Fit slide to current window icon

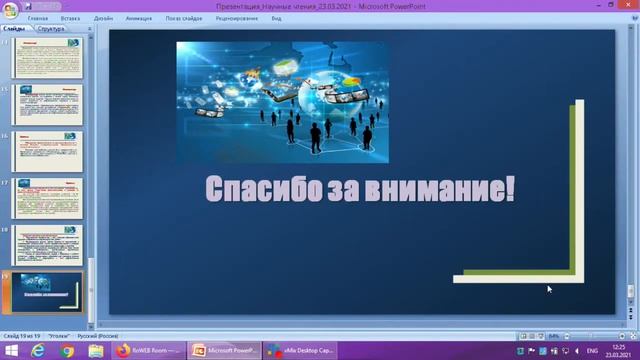633,336
